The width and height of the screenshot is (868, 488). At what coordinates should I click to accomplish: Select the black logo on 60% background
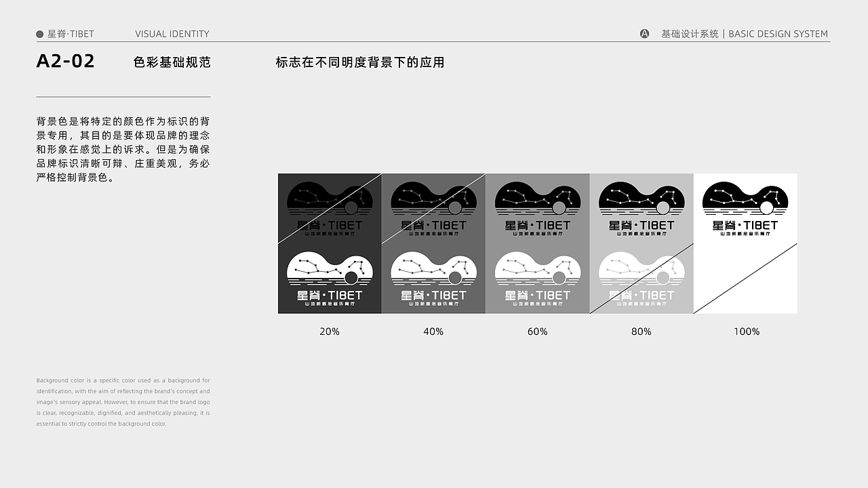[x=538, y=209]
